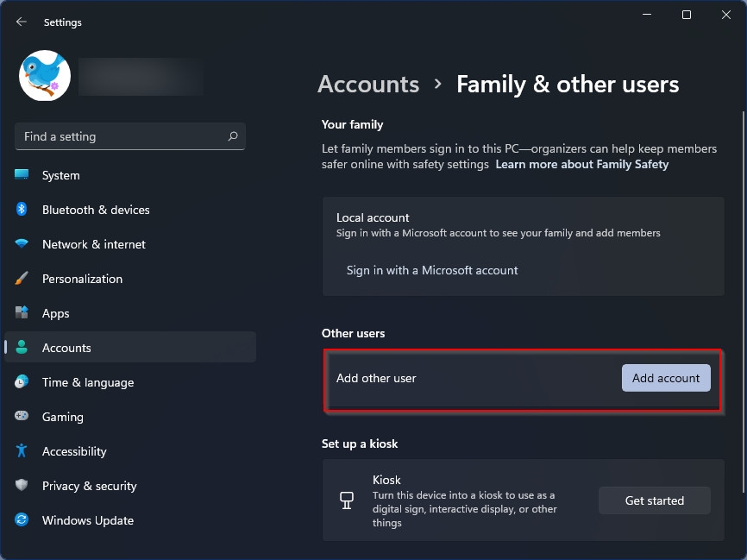Click Get started for Kiosk

pos(655,500)
